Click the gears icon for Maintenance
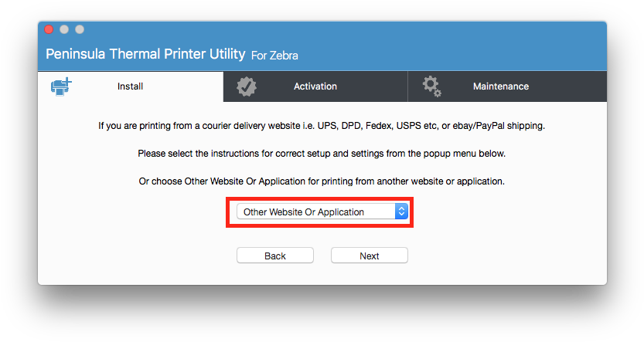 [431, 86]
